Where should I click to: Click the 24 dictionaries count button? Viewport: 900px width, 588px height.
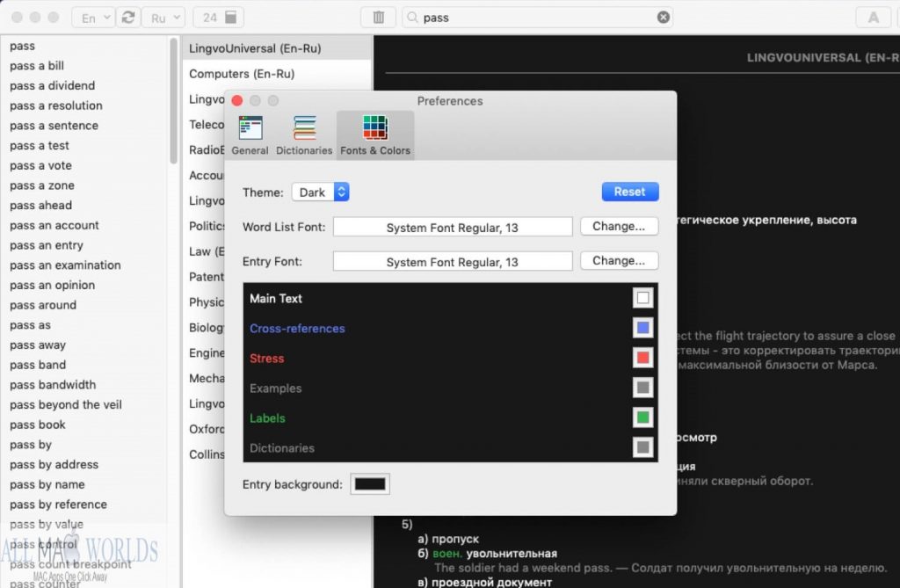click(x=219, y=18)
